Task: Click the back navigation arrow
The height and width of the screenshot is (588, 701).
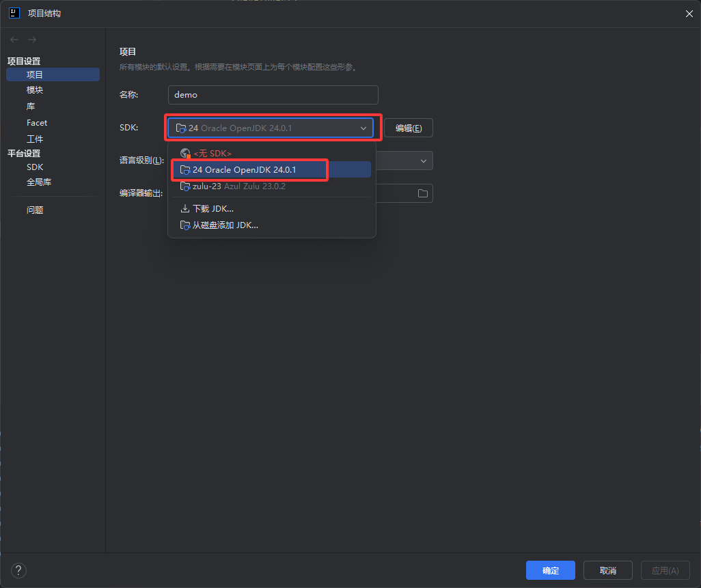Action: tap(14, 40)
